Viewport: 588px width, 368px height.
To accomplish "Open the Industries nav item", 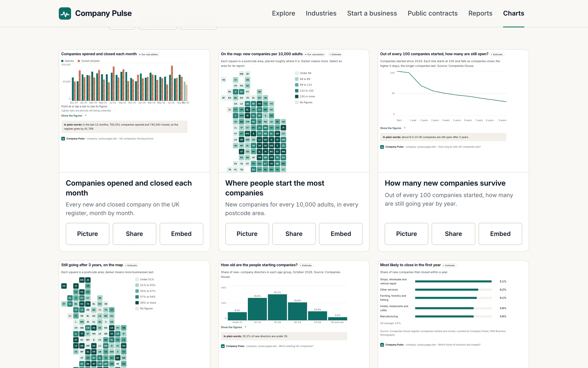I will (321, 13).
